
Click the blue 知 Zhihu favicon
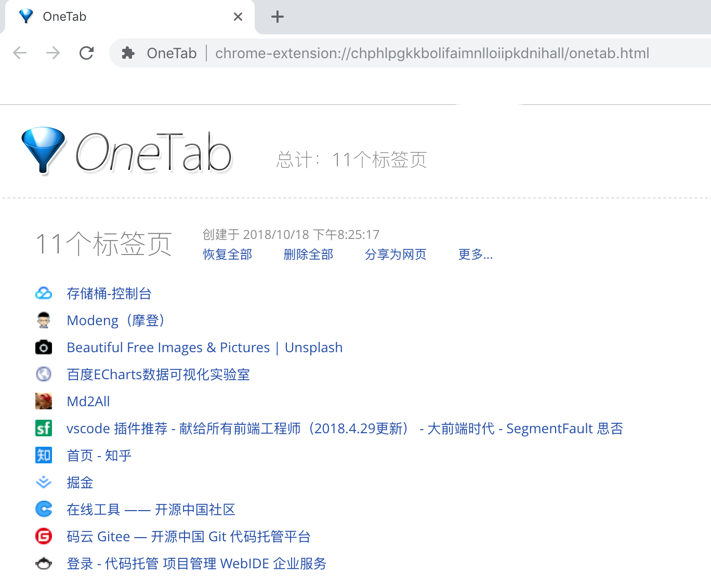coord(44,455)
